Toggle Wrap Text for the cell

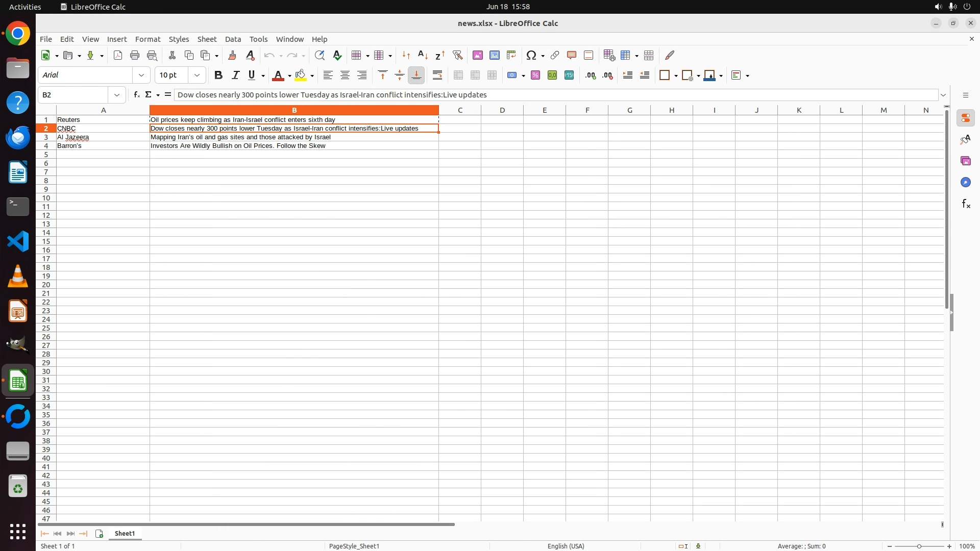(x=437, y=75)
